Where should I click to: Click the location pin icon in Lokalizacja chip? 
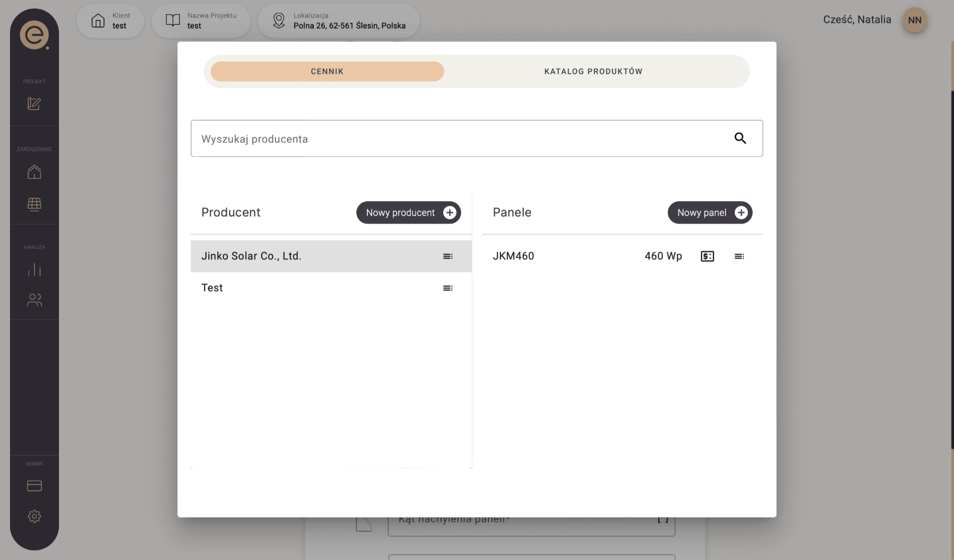tap(279, 21)
